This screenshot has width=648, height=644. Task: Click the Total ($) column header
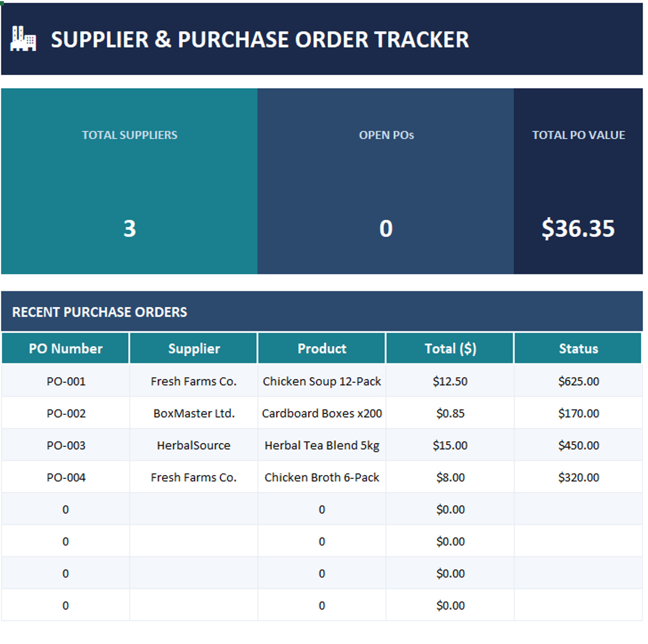coord(450,348)
